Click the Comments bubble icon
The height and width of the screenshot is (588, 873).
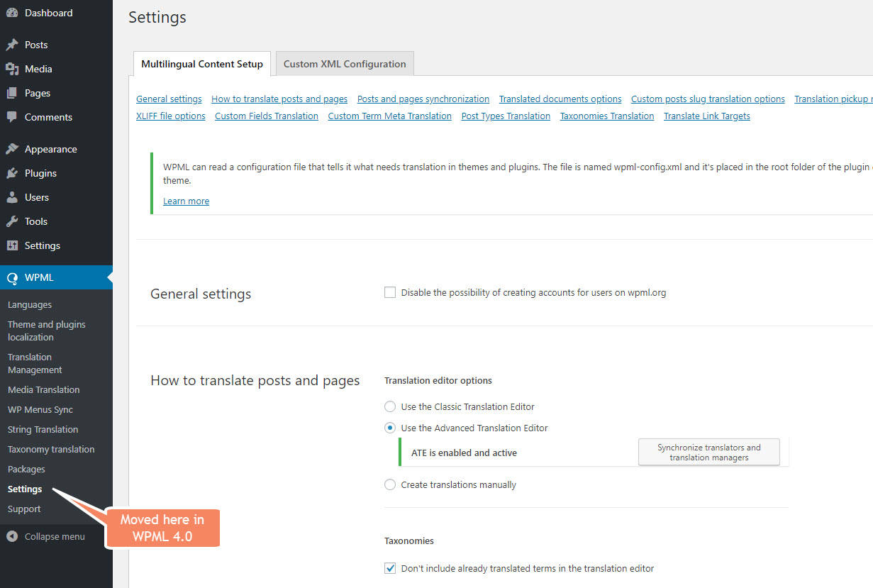coord(12,117)
